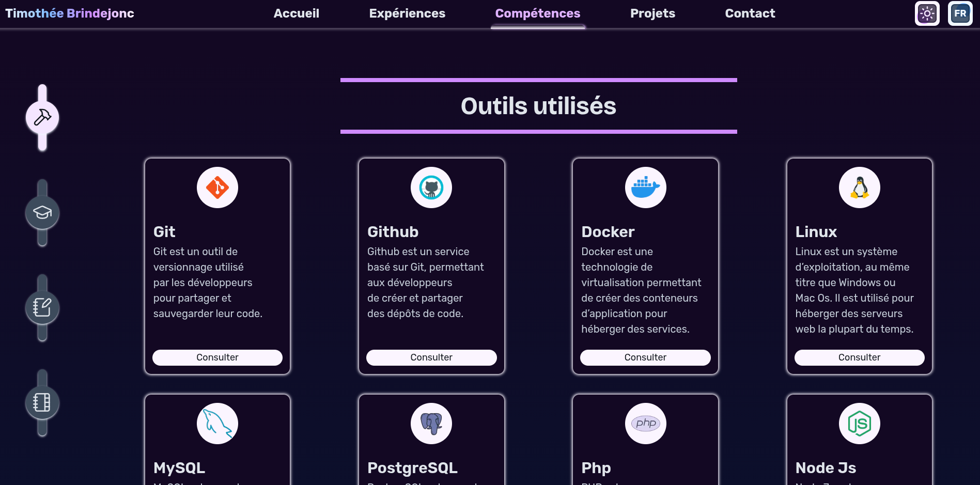Click the Timothée Brindejonc site title
The image size is (980, 485).
point(70,13)
